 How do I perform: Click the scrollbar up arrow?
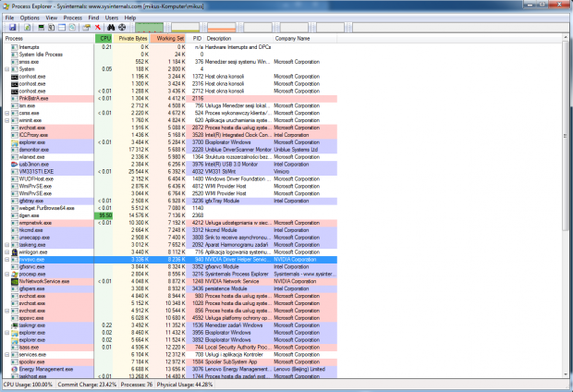pos(566,38)
